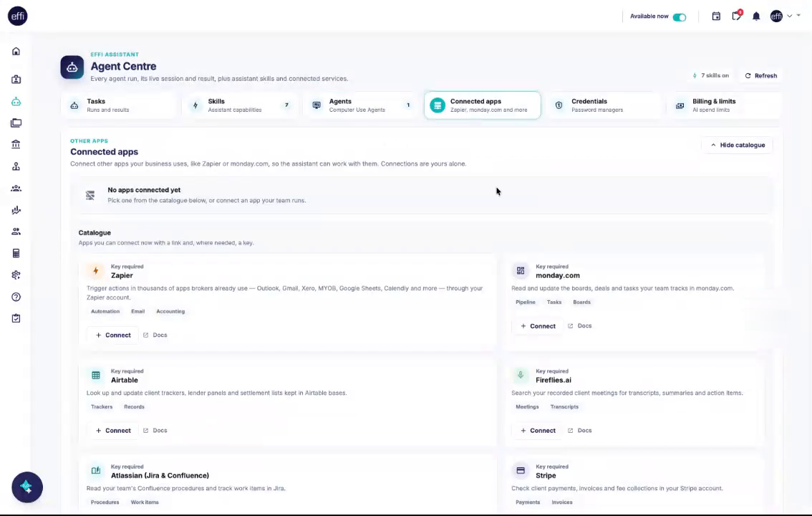The image size is (812, 516).
Task: Open Zapier Docs link
Action: tap(155, 335)
